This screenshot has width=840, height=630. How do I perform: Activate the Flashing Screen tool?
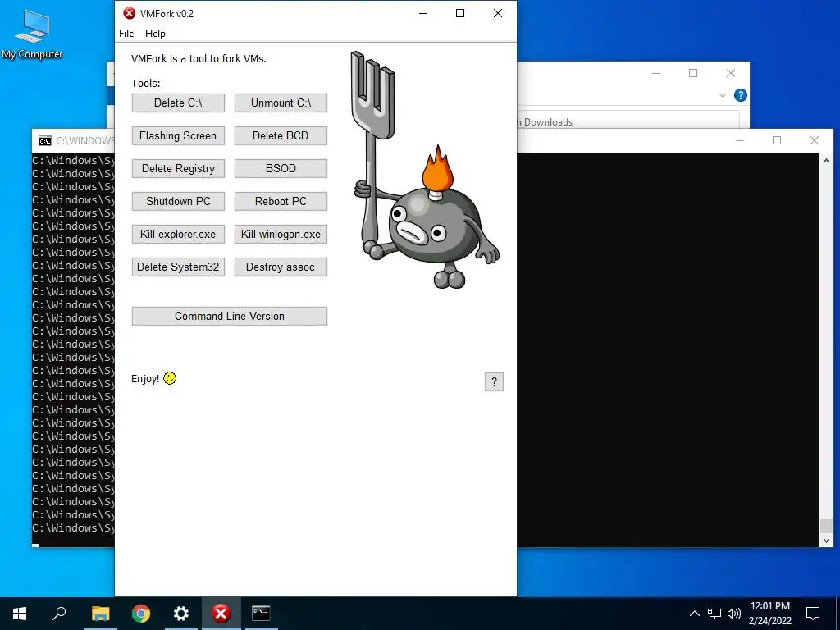pos(178,135)
